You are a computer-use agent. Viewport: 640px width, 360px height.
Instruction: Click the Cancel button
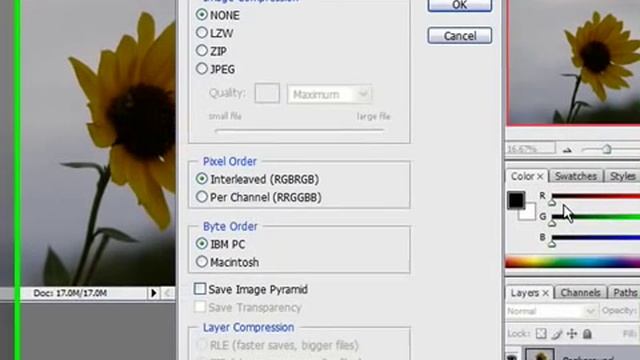[460, 36]
